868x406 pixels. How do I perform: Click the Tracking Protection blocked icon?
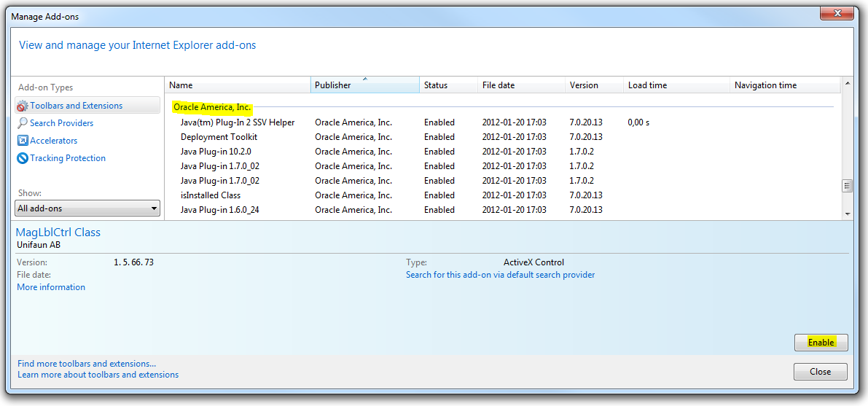tap(23, 158)
